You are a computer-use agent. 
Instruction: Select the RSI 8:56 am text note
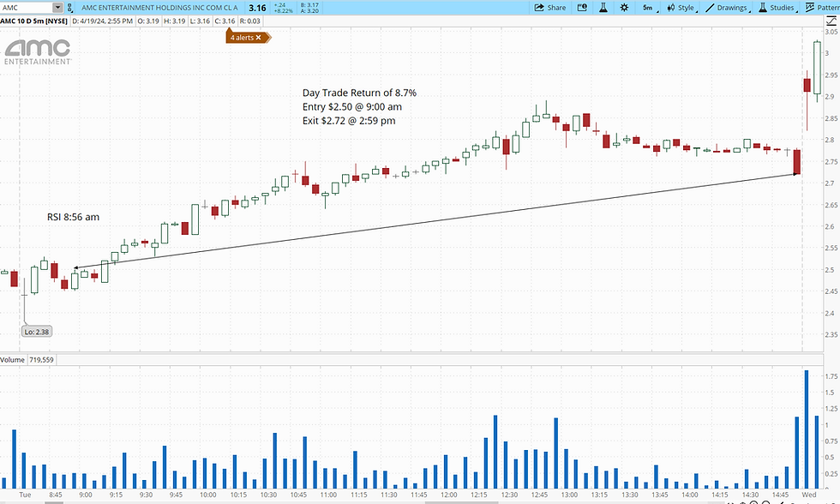click(74, 217)
